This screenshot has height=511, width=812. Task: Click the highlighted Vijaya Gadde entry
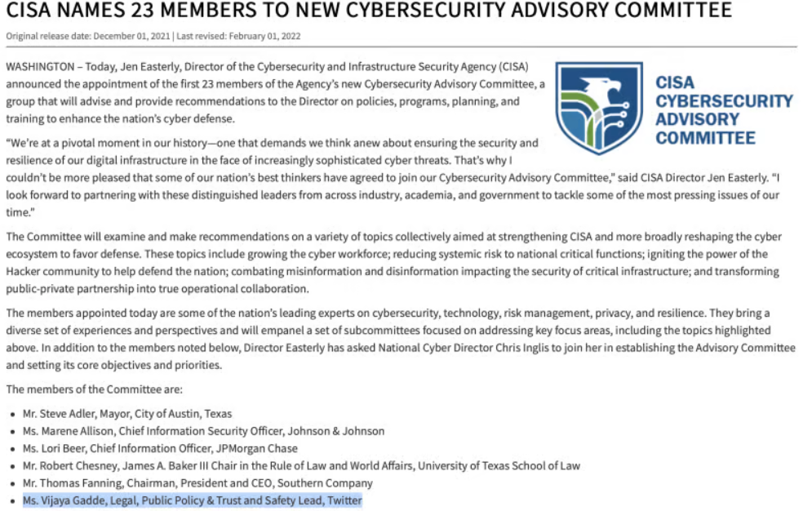pos(192,500)
